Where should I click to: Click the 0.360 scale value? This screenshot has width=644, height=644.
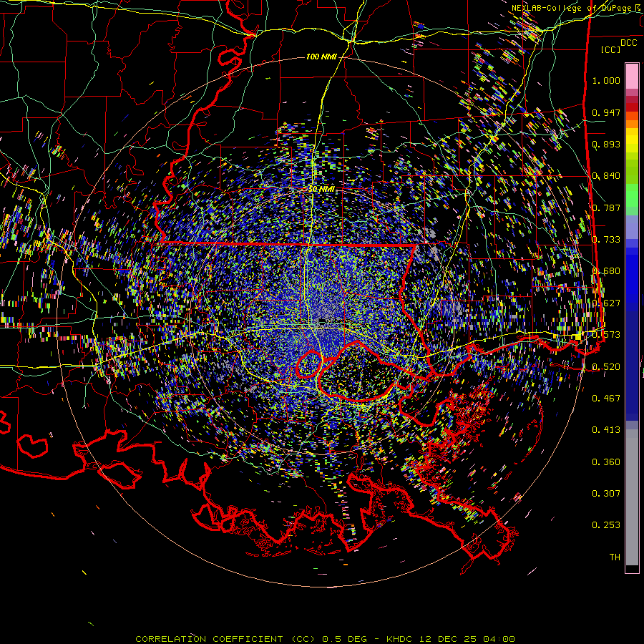tap(606, 462)
